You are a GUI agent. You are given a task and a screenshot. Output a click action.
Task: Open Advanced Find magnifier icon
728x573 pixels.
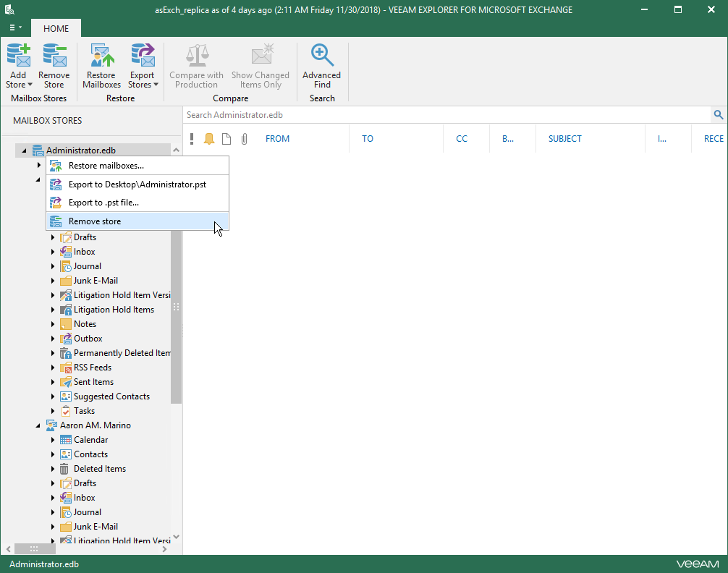coord(322,55)
